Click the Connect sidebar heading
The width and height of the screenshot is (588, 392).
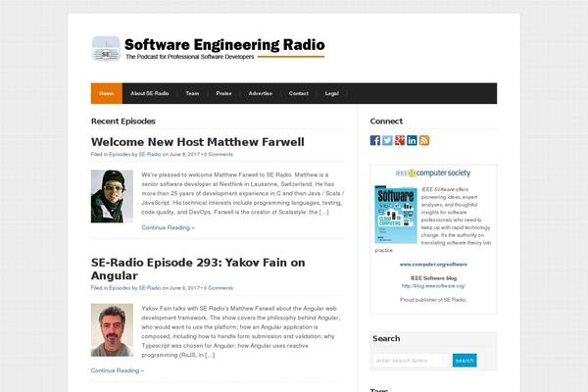pyautogui.click(x=386, y=122)
